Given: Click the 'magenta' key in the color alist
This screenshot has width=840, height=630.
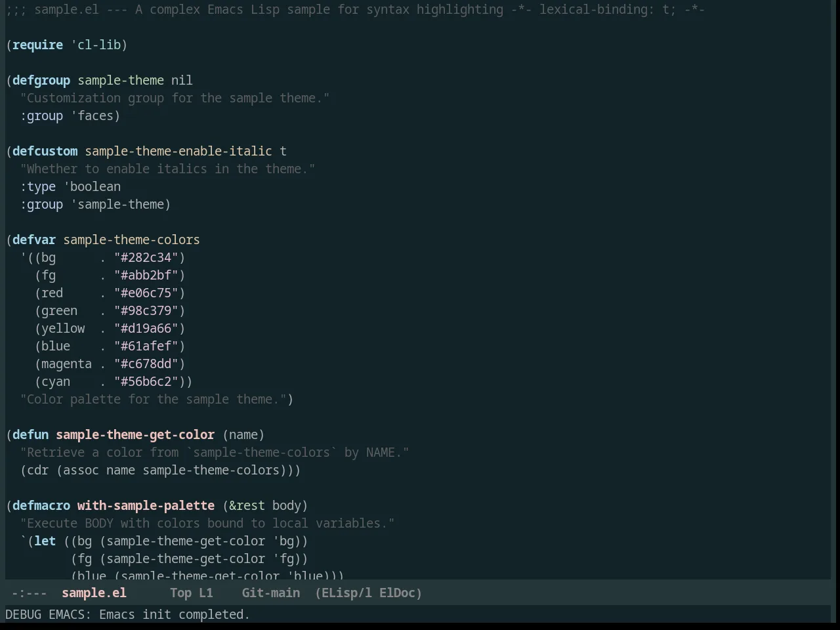Looking at the screenshot, I should point(66,364).
